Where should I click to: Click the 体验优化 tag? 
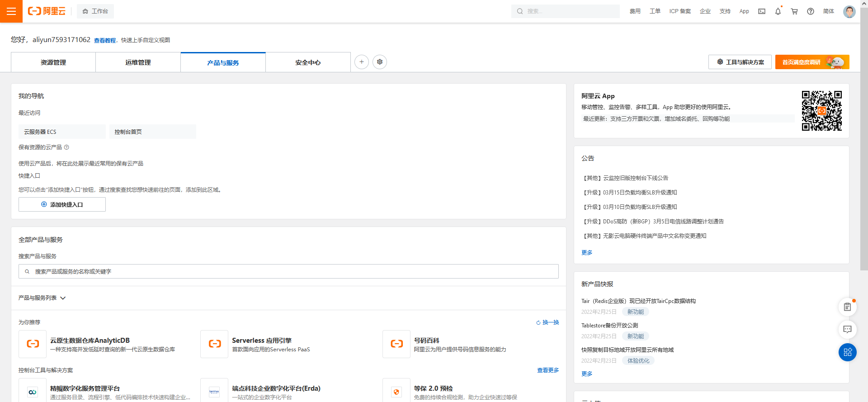638,361
